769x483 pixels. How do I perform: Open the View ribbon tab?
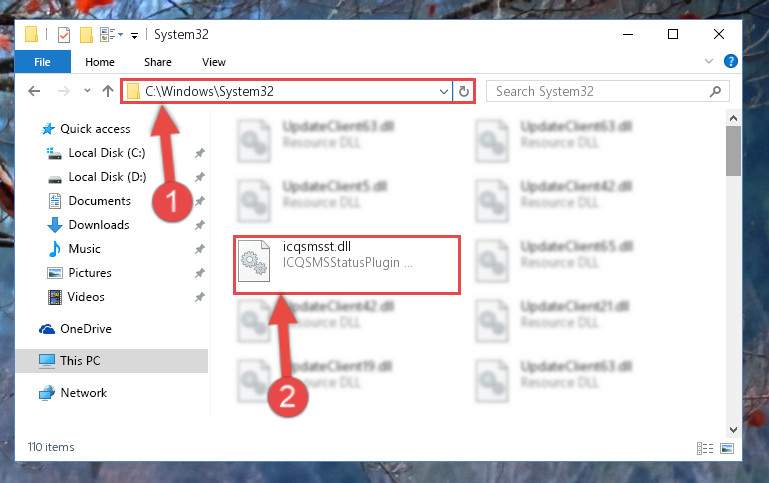coord(214,62)
